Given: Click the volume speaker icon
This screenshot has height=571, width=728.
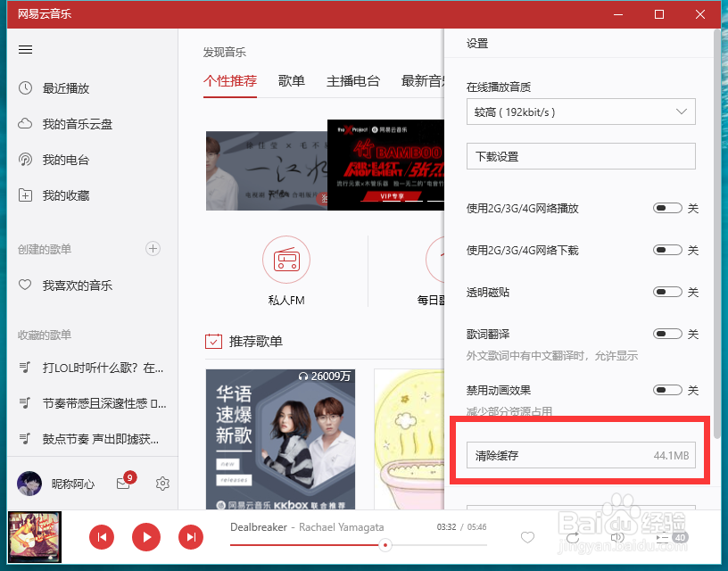Looking at the screenshot, I should (x=617, y=537).
